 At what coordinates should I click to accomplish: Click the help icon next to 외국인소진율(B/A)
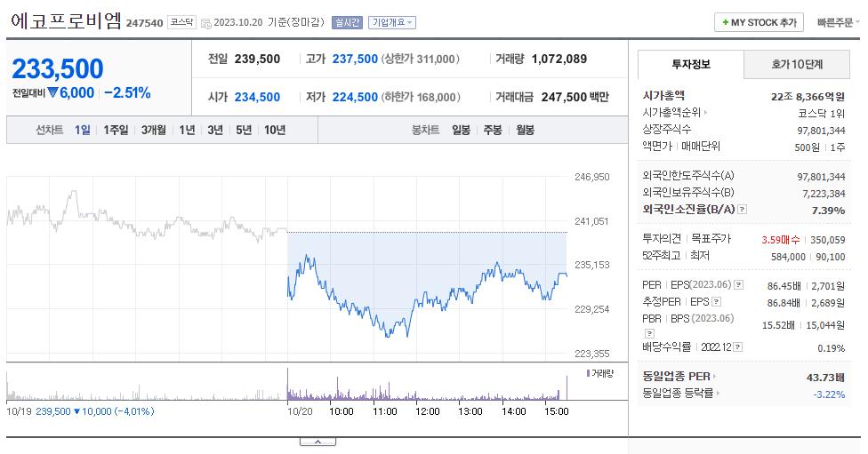tap(743, 209)
